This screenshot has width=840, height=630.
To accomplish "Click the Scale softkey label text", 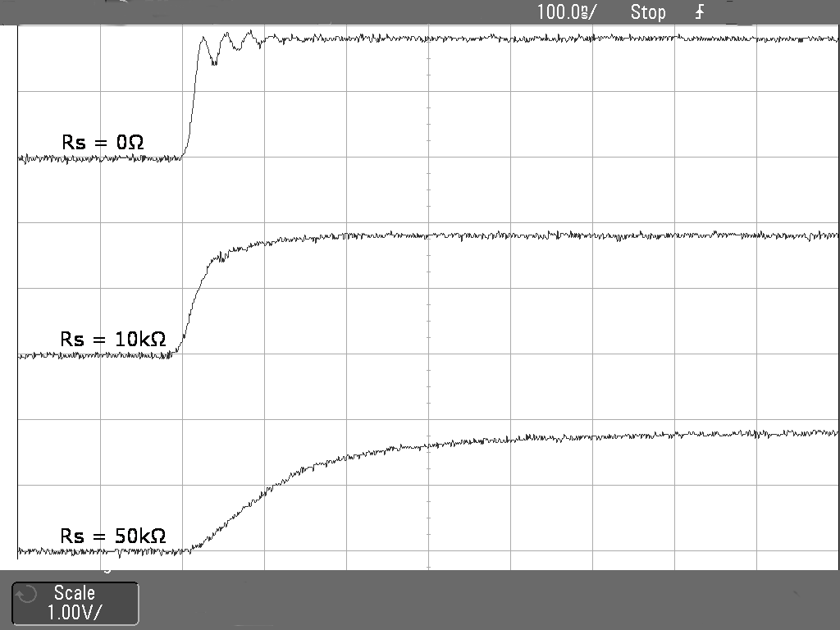I will pos(75,591).
